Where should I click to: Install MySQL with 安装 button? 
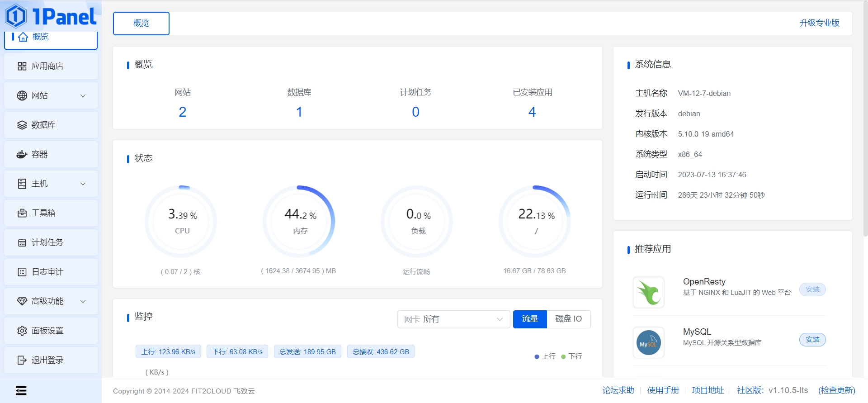coord(812,340)
